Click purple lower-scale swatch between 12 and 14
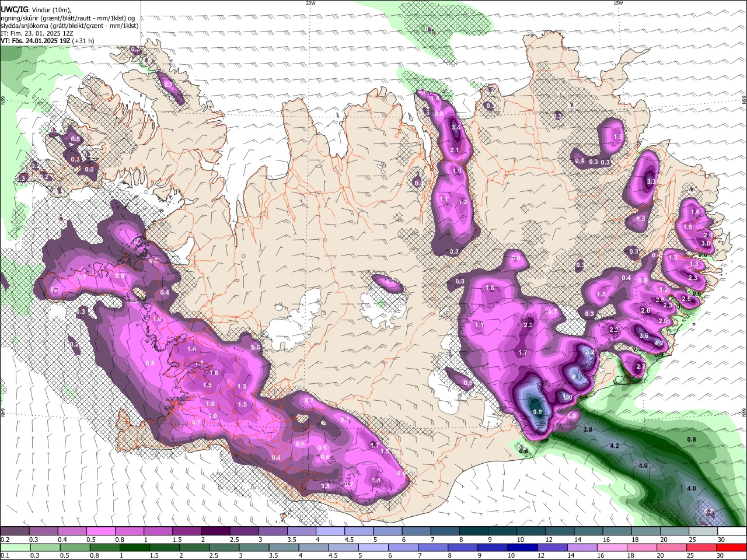This screenshot has height=560, width=747. point(551,547)
